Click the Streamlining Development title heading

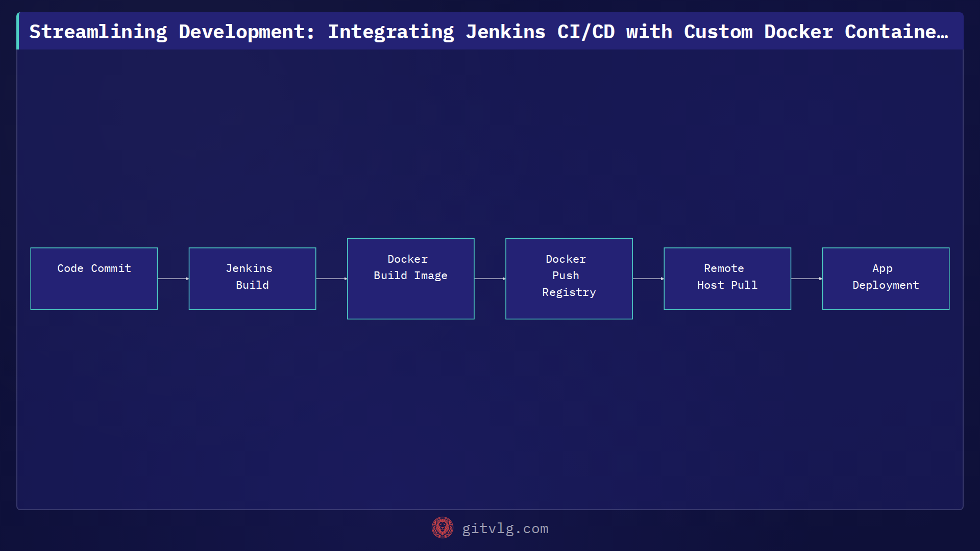click(488, 32)
